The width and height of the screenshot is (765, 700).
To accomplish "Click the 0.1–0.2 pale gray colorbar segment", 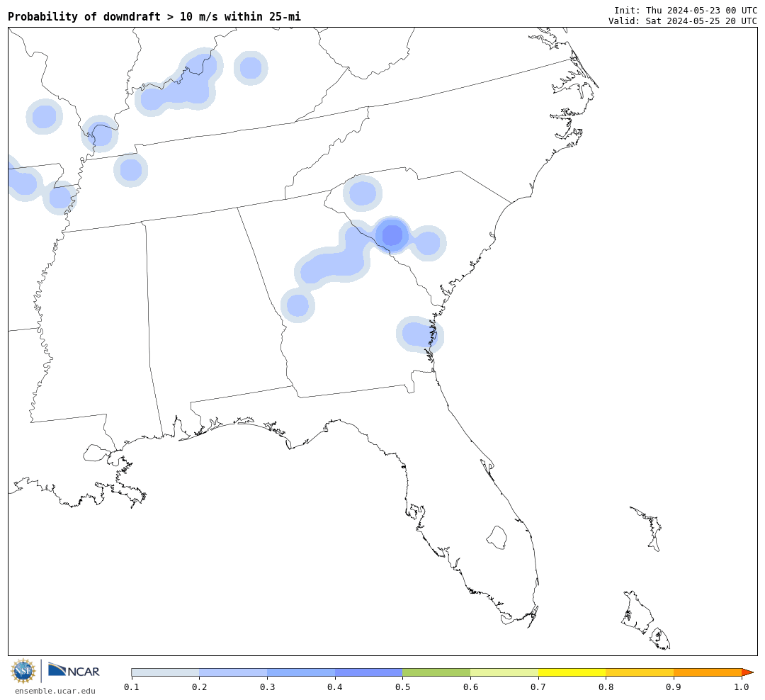I will pos(165,672).
